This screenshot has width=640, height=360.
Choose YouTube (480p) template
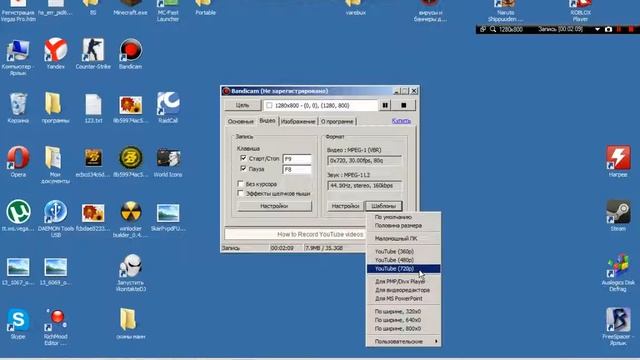tap(403, 260)
